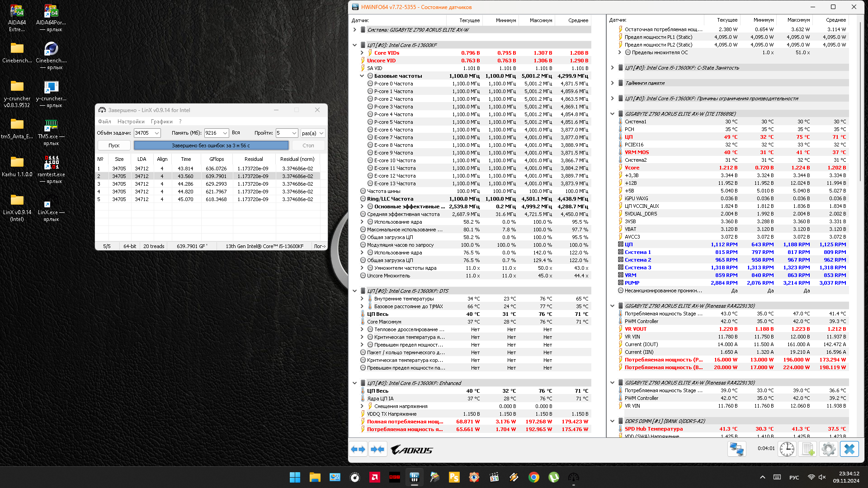Expand the memory timings section

coord(613,83)
